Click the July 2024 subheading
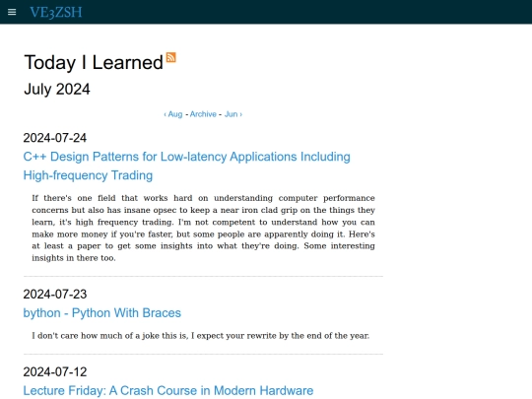 [57, 90]
